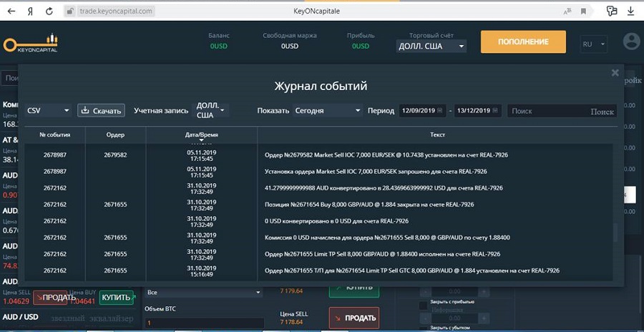Click the KeyOnCapital key logo
This screenshot has width=644, height=332.
31,43
